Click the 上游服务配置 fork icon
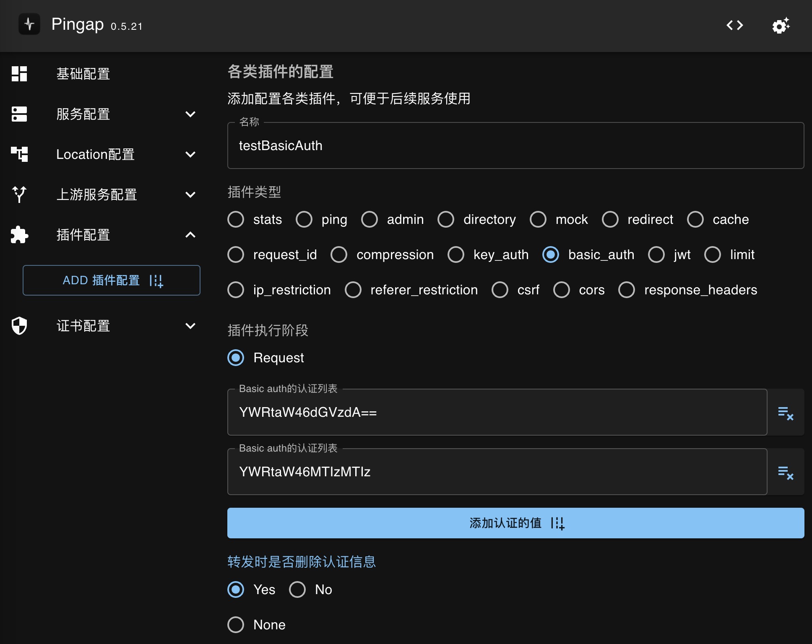This screenshot has height=644, width=812. 19,195
